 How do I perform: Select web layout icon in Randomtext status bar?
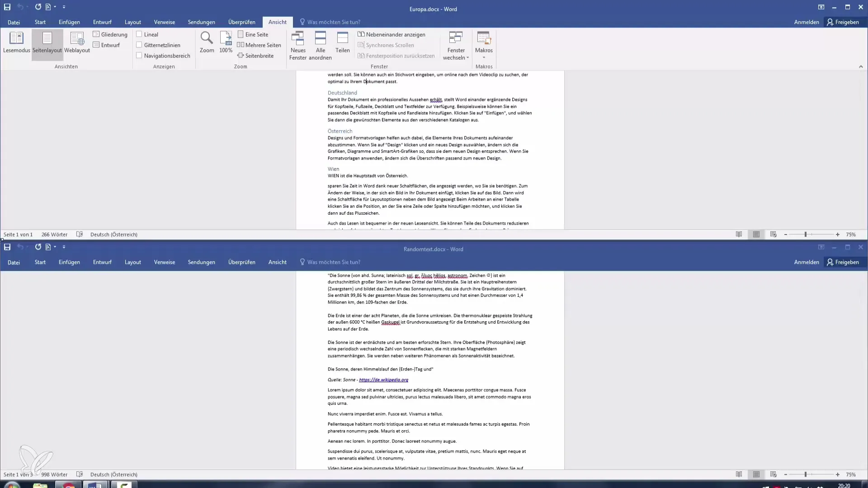pos(774,474)
